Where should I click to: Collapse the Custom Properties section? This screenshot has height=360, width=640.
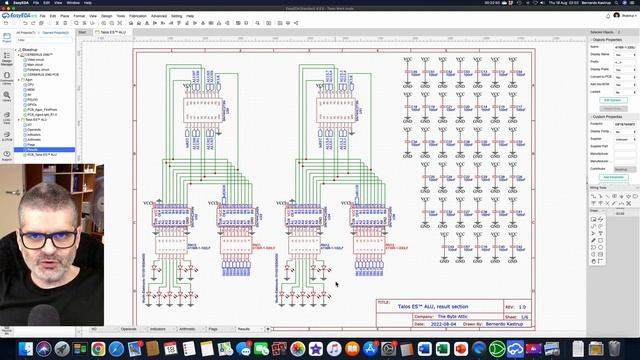click(591, 117)
